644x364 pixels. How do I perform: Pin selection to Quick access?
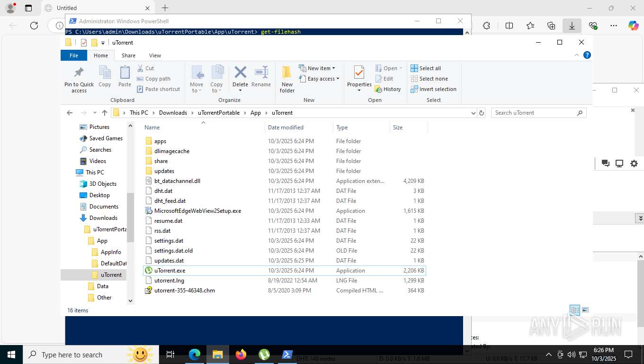point(79,79)
